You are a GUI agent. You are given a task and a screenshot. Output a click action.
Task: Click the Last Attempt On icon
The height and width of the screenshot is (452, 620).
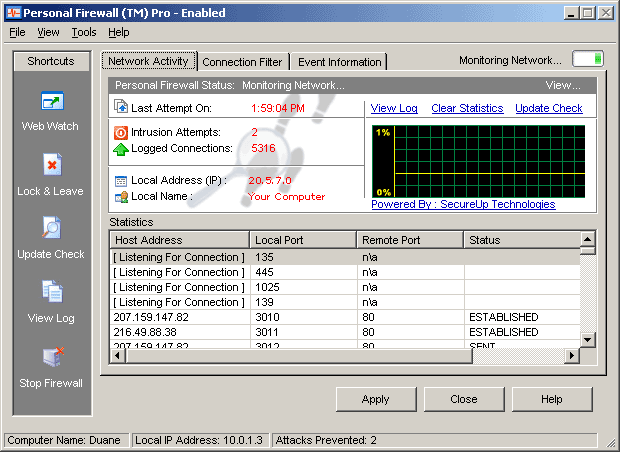[x=121, y=106]
